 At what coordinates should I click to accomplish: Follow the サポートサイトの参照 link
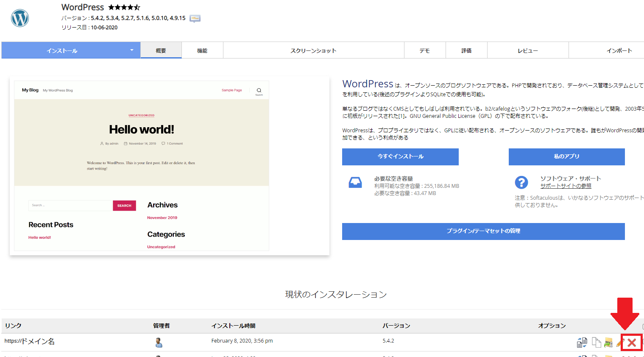[566, 186]
